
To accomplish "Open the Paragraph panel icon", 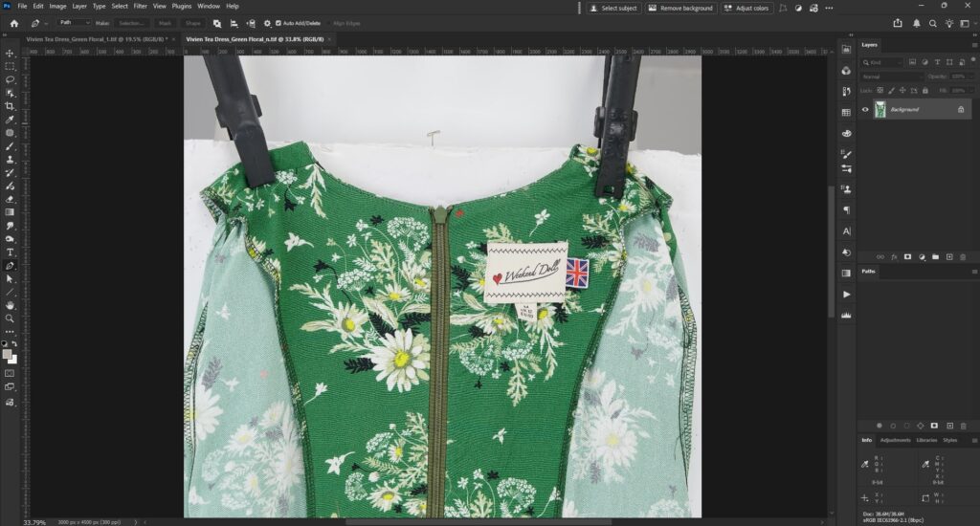I will pyautogui.click(x=846, y=210).
